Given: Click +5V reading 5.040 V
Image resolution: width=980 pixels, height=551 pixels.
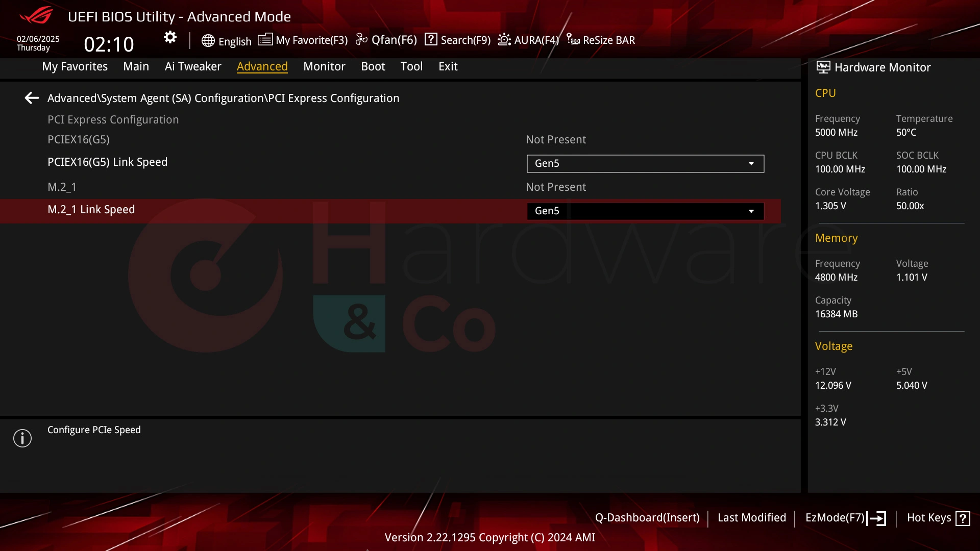Looking at the screenshot, I should point(912,386).
